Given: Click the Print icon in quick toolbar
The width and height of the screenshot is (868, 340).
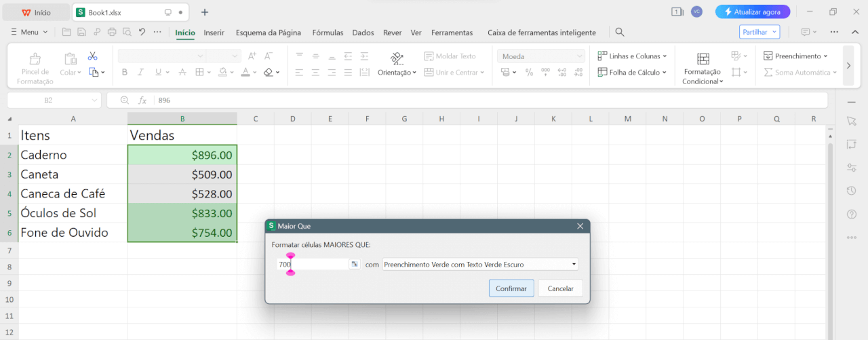Looking at the screenshot, I should (112, 32).
